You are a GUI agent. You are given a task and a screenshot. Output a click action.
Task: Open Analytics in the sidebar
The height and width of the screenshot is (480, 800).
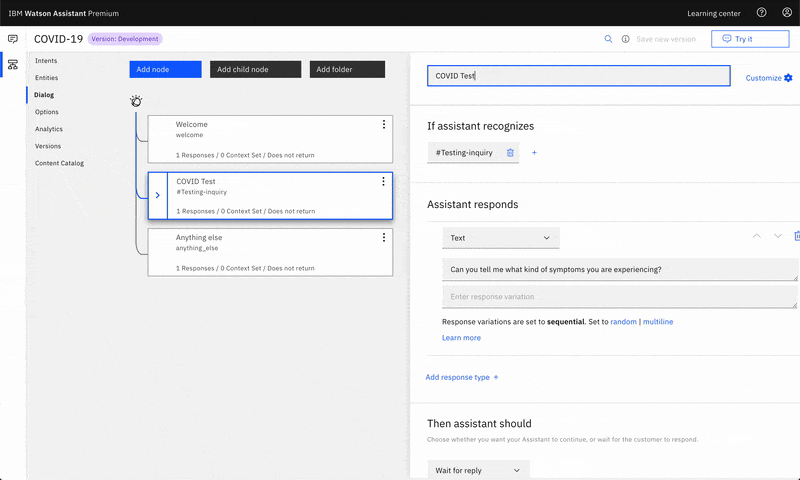48,129
